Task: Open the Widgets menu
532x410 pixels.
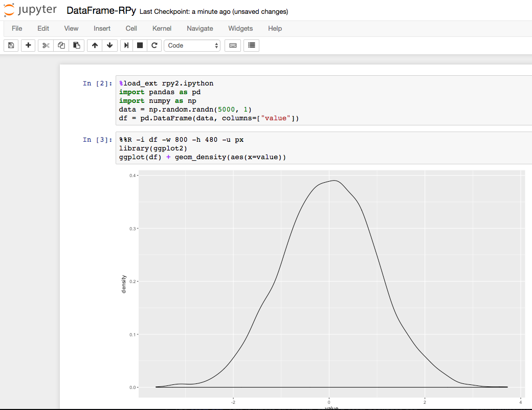Action: coord(240,29)
